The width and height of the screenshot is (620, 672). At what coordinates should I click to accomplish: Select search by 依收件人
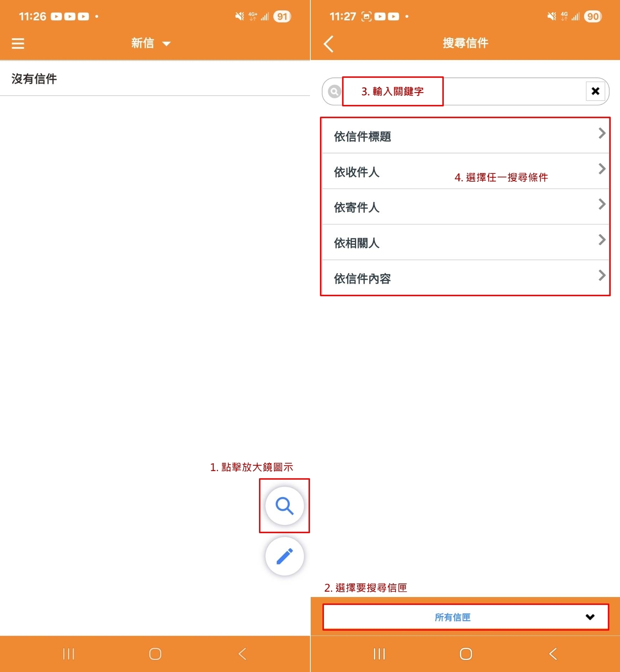tap(357, 172)
